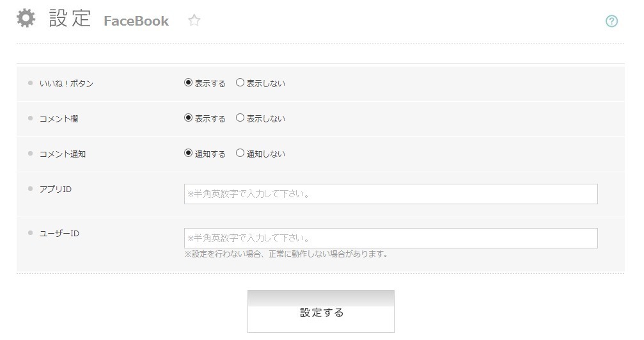644x340 pixels.
Task: Click the いいね！ボタン row label
Action: [x=66, y=83]
